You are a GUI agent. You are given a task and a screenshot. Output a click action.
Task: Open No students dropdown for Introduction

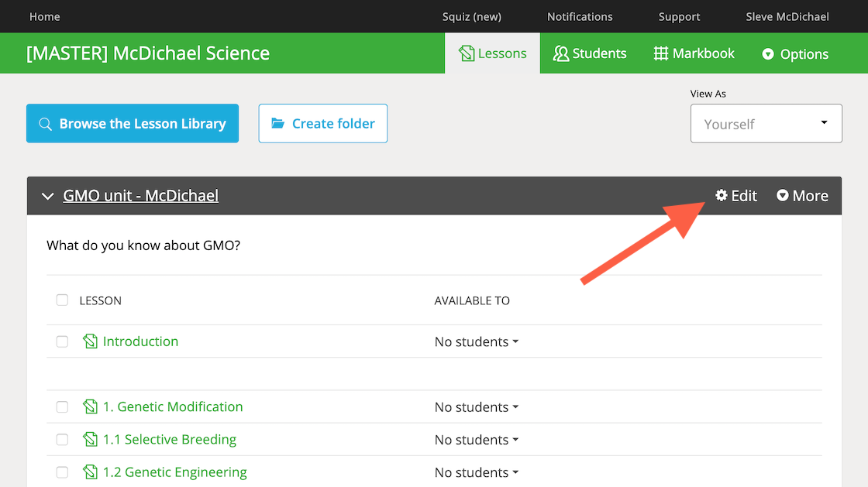pos(477,341)
